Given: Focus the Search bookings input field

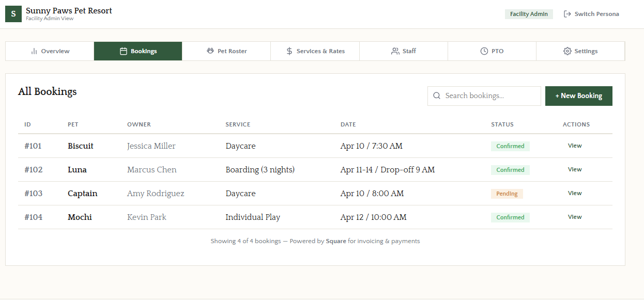Looking at the screenshot, I should [x=484, y=96].
